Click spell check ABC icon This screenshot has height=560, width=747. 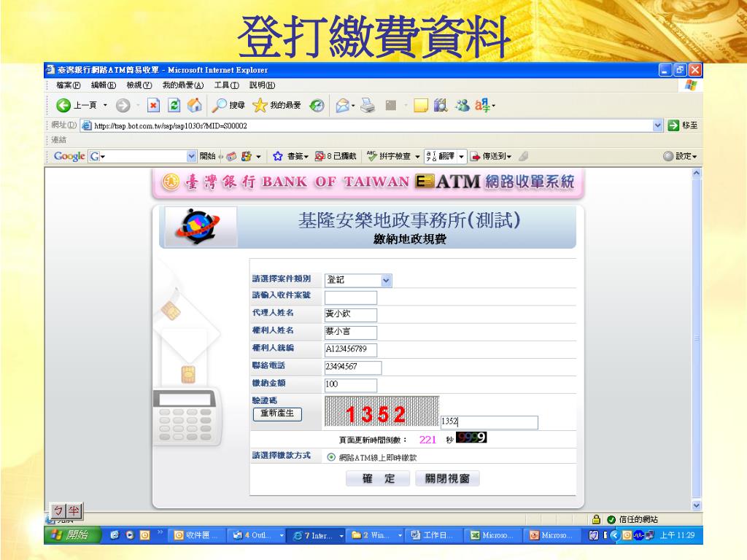click(x=388, y=156)
